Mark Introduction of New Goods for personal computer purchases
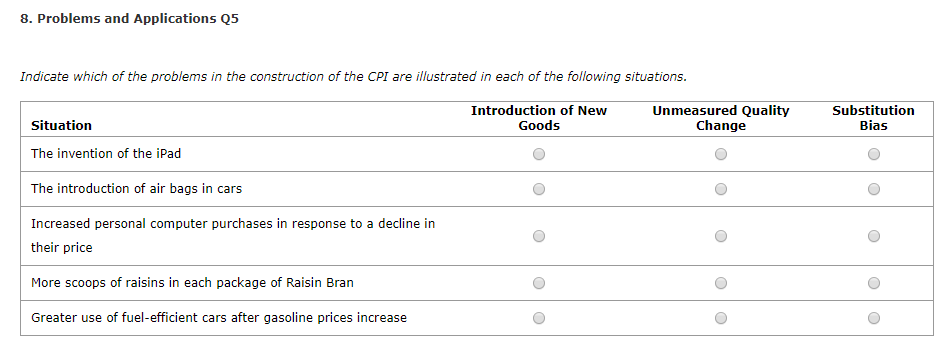Viewport: 952px width, 362px height. coord(539,236)
